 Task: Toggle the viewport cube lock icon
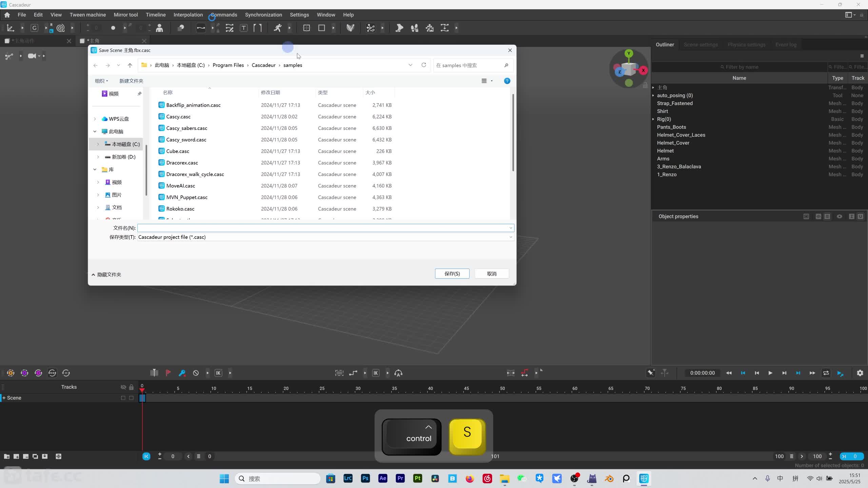[x=645, y=85]
